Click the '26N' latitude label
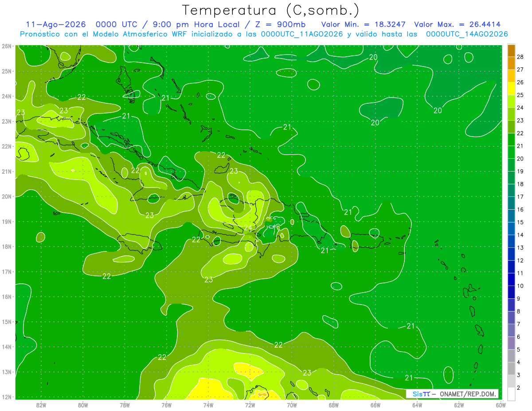 coord(6,46)
